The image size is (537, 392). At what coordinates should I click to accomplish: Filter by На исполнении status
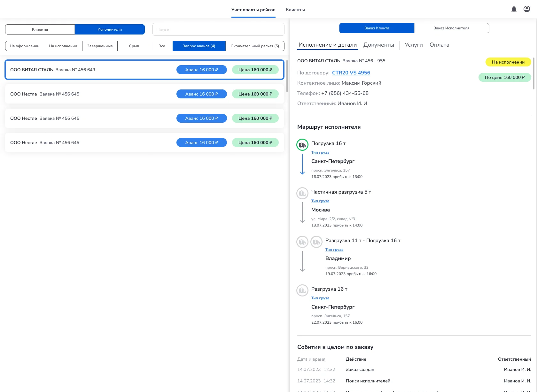pyautogui.click(x=63, y=46)
